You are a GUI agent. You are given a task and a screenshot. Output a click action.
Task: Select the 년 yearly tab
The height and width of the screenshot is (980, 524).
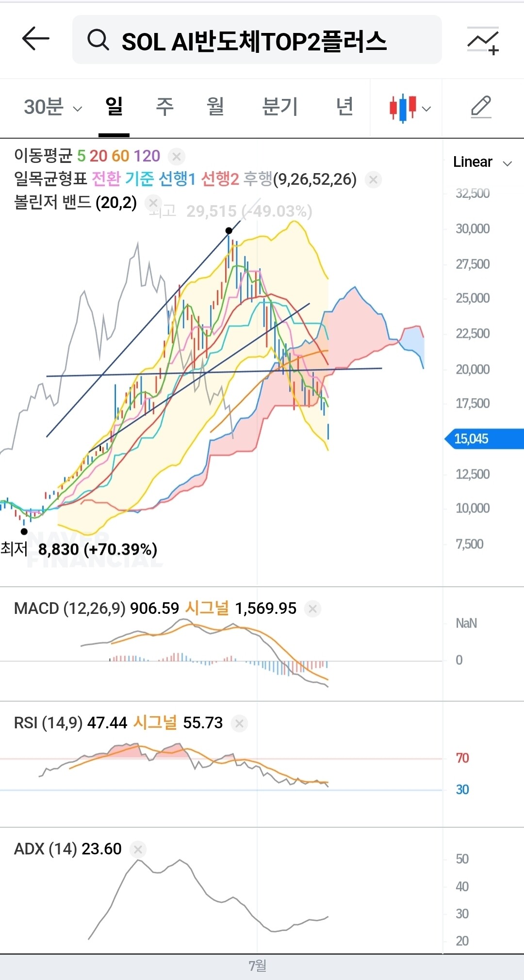[344, 107]
